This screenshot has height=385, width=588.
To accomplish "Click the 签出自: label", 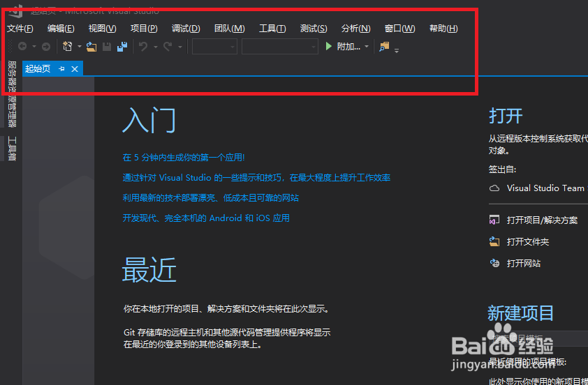I will 503,169.
